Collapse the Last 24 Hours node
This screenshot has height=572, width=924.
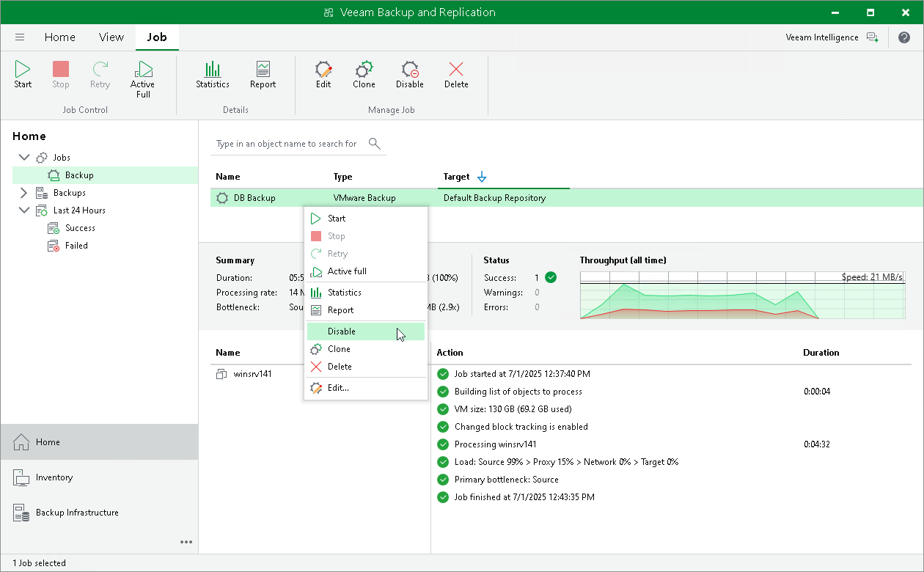coord(24,210)
